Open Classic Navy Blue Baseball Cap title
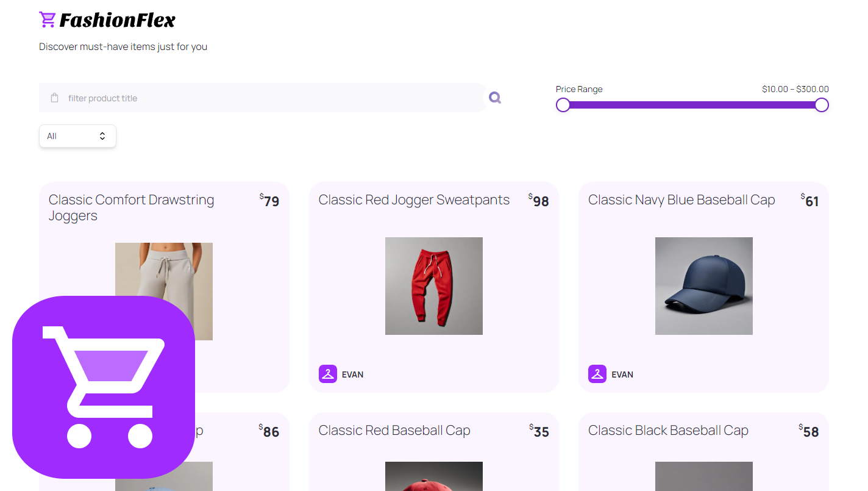The height and width of the screenshot is (491, 868). pyautogui.click(x=681, y=200)
